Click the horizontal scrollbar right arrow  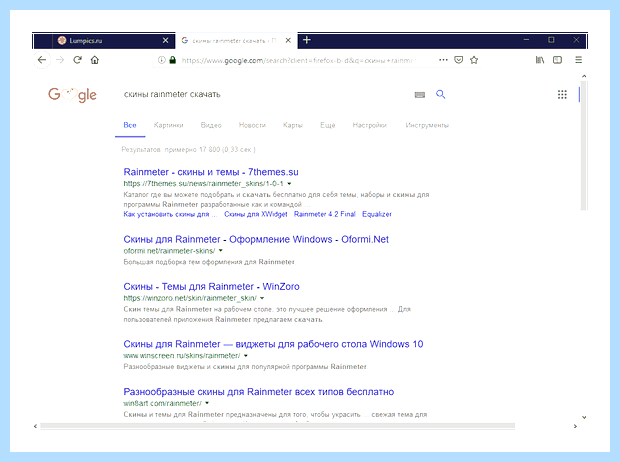[x=575, y=426]
